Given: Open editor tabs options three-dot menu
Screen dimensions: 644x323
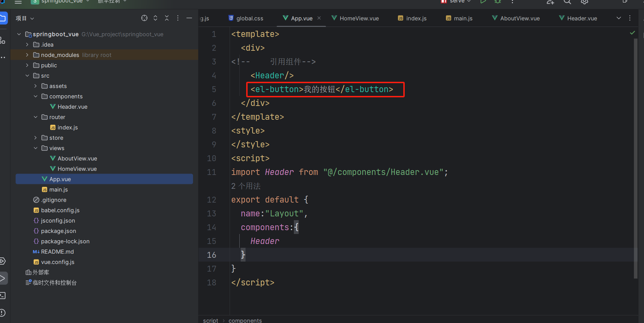Looking at the screenshot, I should coord(630,18).
